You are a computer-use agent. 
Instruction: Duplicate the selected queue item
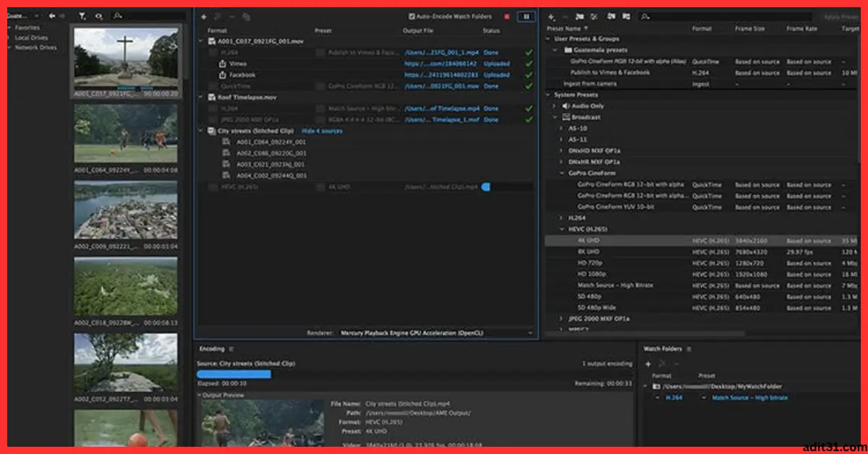click(x=244, y=16)
